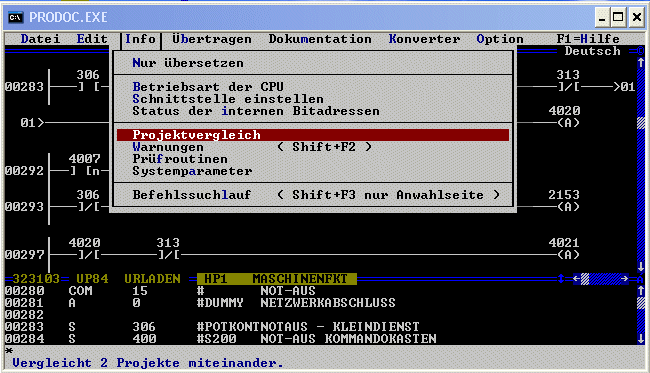650x373 pixels.
Task: Open the Datei menu
Action: click(x=40, y=39)
